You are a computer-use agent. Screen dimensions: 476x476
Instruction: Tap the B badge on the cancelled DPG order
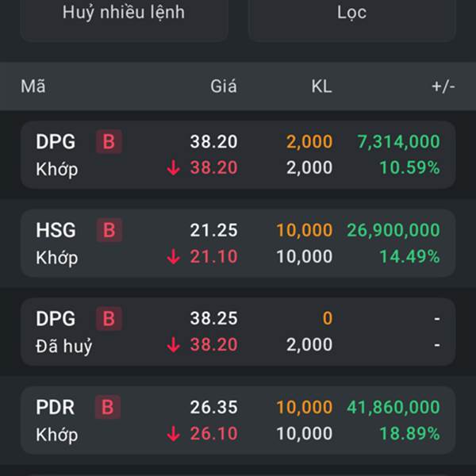click(x=109, y=319)
